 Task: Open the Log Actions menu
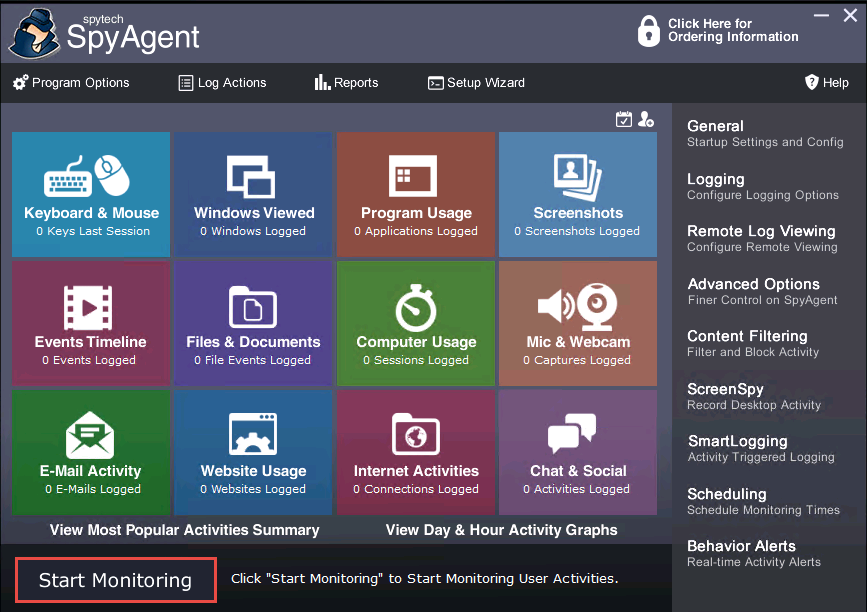[x=222, y=83]
